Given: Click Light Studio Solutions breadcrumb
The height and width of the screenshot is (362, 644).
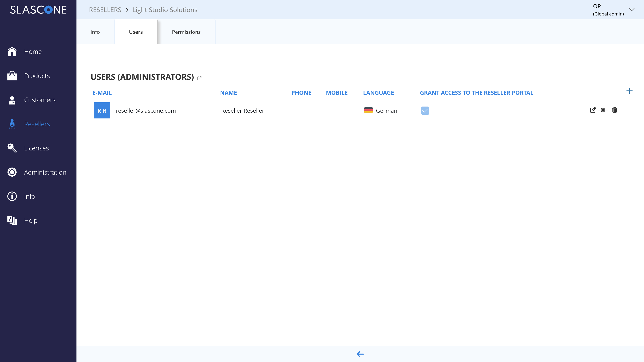Looking at the screenshot, I should pos(165,10).
